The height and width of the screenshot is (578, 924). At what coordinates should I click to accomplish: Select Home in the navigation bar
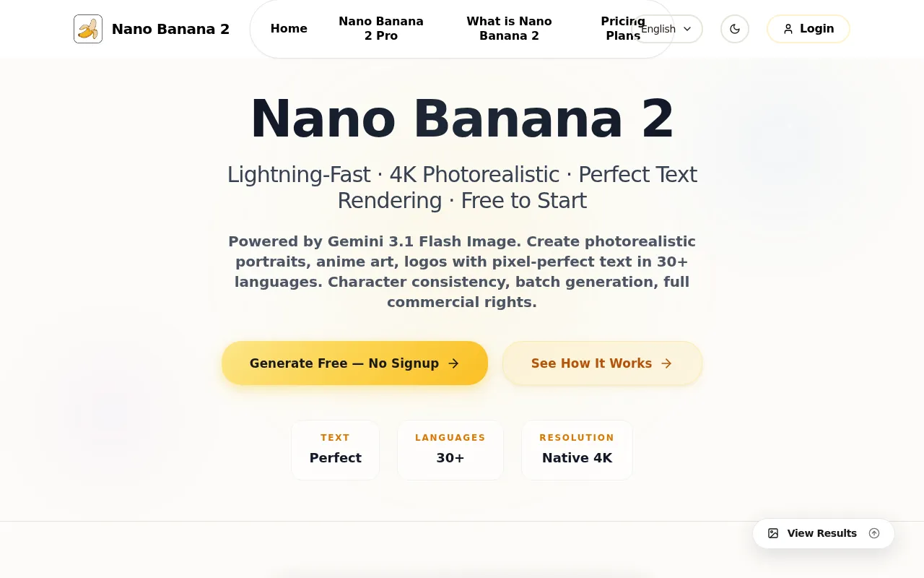[289, 29]
